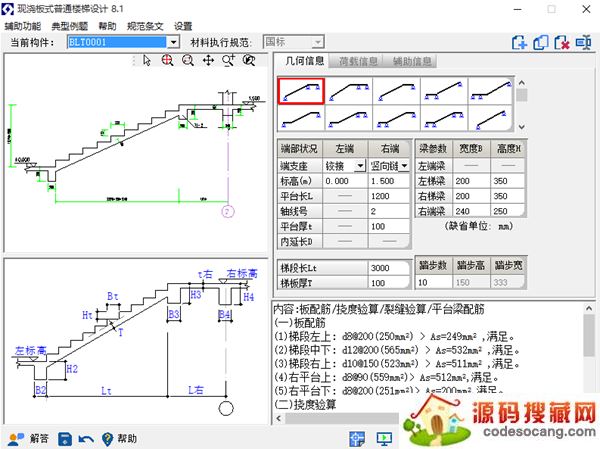Click the 右端梁 height 250 cell
The width and height of the screenshot is (600, 449).
pyautogui.click(x=507, y=211)
